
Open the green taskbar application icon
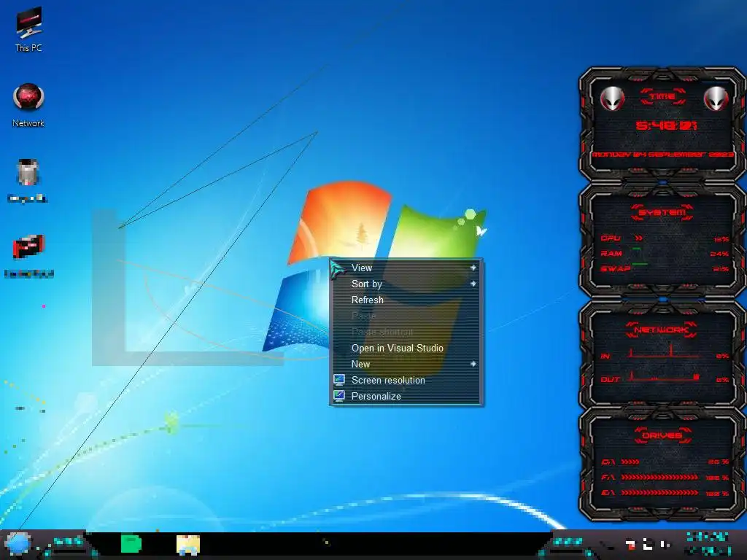point(131,544)
